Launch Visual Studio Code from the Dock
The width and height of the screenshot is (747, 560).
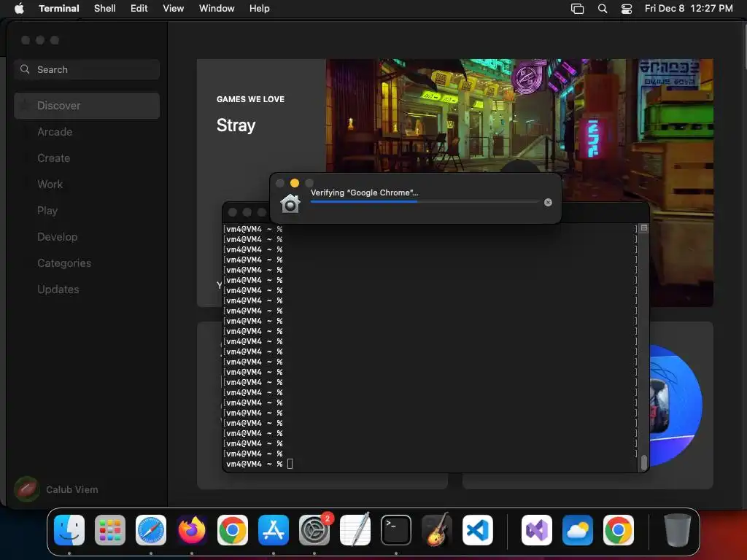click(478, 530)
